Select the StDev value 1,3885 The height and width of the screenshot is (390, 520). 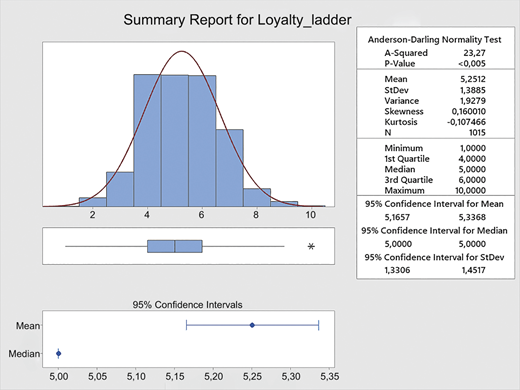point(473,90)
